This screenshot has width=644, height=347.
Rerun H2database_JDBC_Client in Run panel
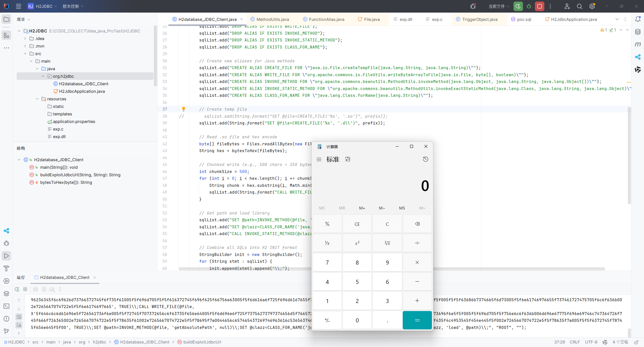pyautogui.click(x=17, y=289)
